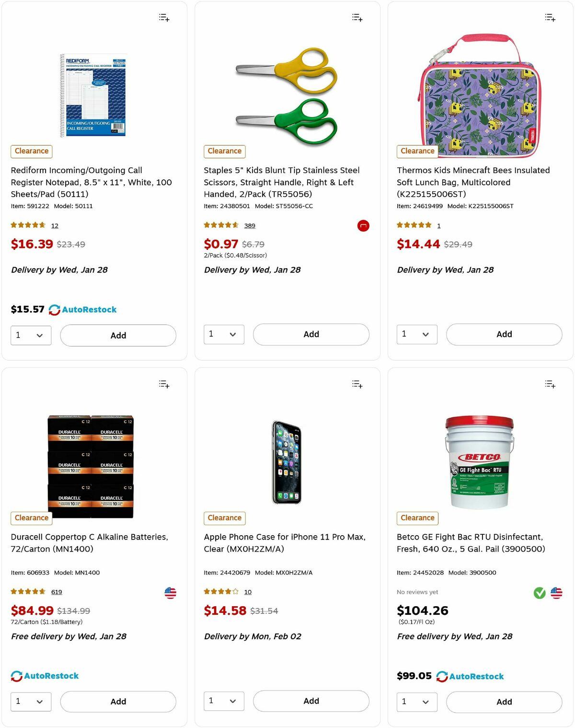
Task: Click the star rating on Apple phone case
Action: tap(220, 591)
